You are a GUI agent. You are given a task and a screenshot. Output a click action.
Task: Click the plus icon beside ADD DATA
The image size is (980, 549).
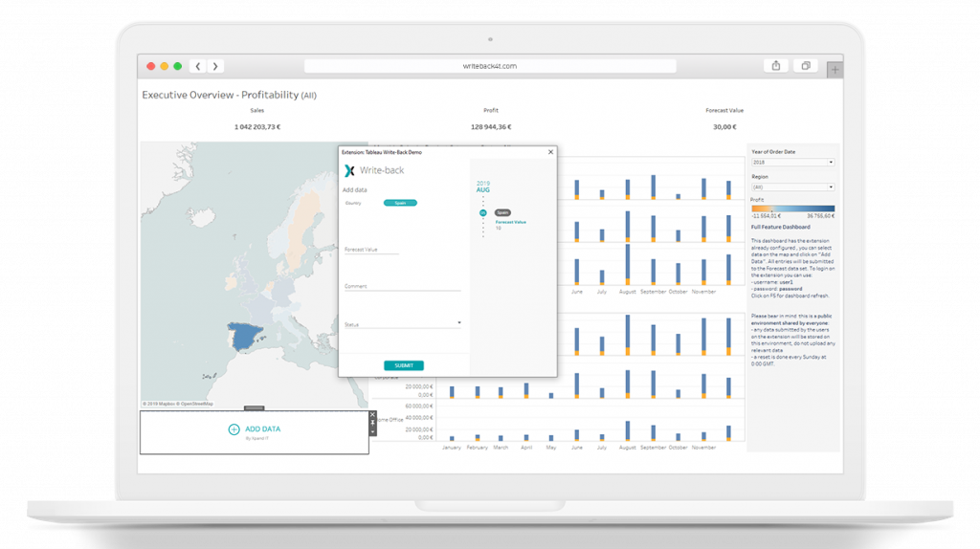tap(234, 429)
